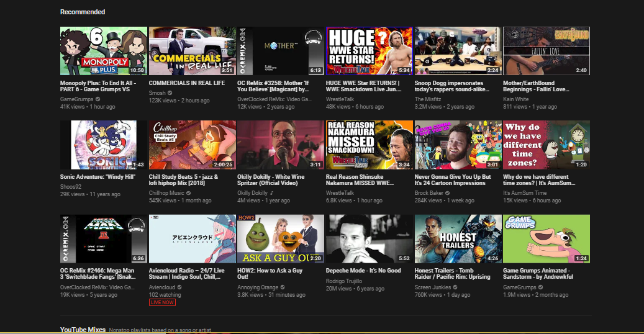This screenshot has width=644, height=334.
Task: Visit the Kain White channel
Action: coord(516,99)
